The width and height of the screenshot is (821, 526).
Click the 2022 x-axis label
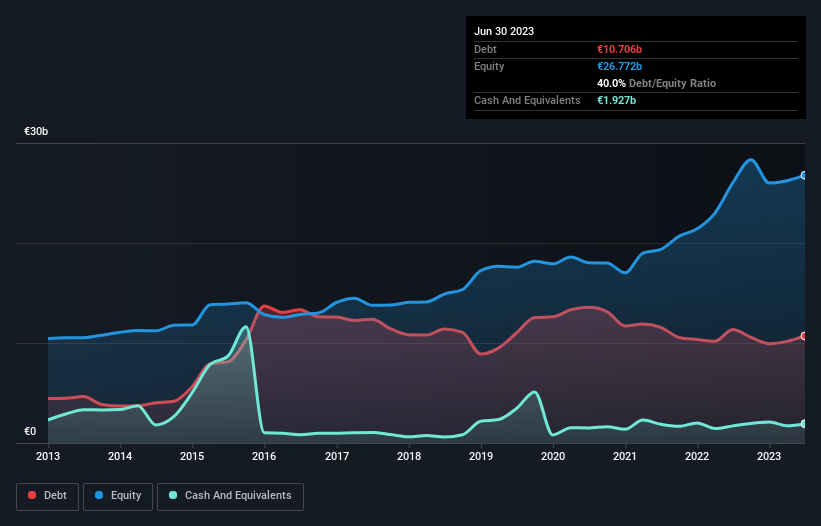(697, 456)
